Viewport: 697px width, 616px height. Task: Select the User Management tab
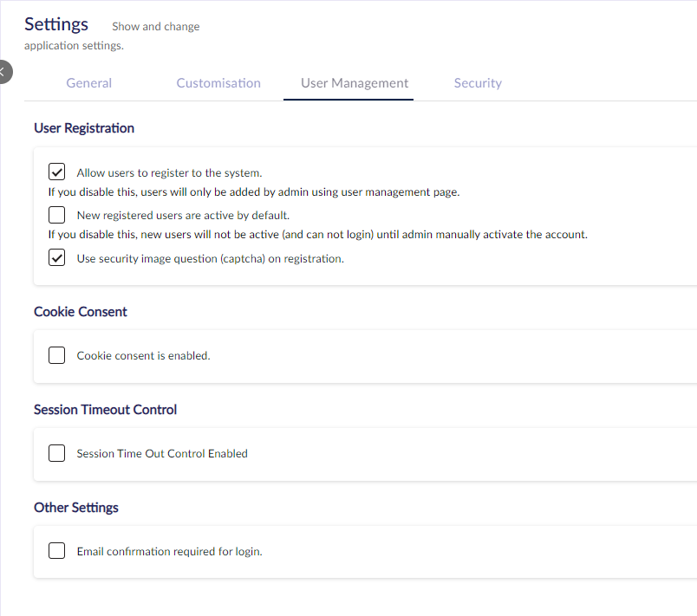pos(355,83)
